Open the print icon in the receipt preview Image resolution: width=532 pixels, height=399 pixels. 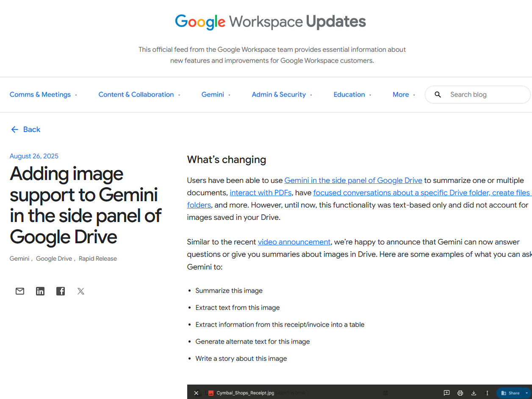[460, 393]
